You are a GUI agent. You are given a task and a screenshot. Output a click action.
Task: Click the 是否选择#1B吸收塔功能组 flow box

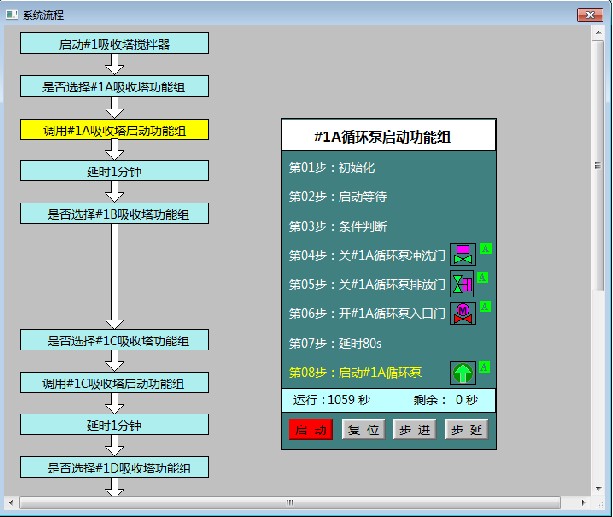[114, 213]
